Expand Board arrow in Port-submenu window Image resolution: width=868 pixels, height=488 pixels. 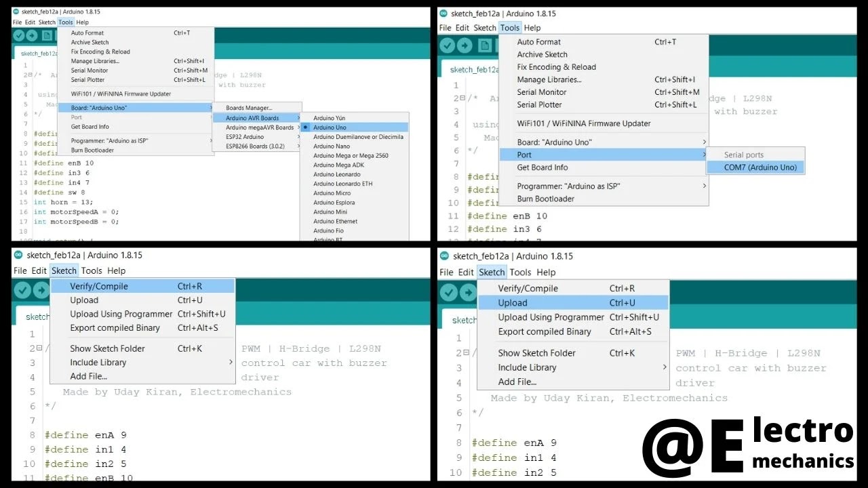pyautogui.click(x=704, y=142)
